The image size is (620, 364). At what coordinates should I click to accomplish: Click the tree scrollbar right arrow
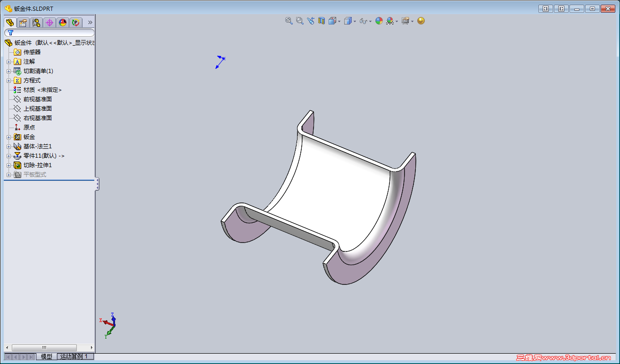tap(91, 348)
